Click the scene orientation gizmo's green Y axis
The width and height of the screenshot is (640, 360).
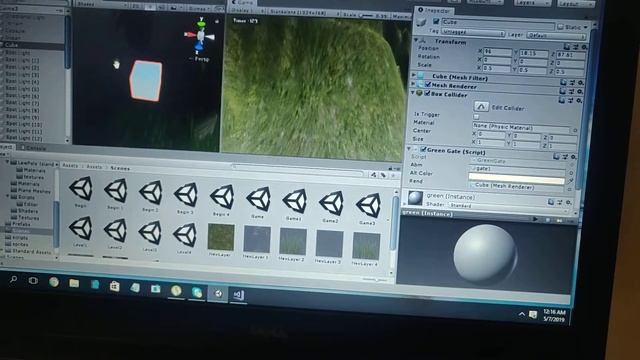201,23
